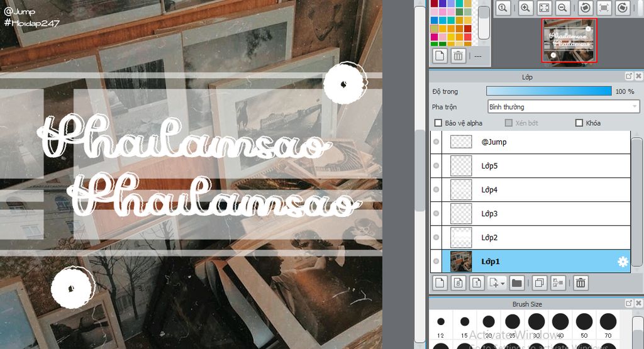The height and width of the screenshot is (349, 644).
Task: Open the Pha trộn blend mode dropdown
Action: click(563, 107)
